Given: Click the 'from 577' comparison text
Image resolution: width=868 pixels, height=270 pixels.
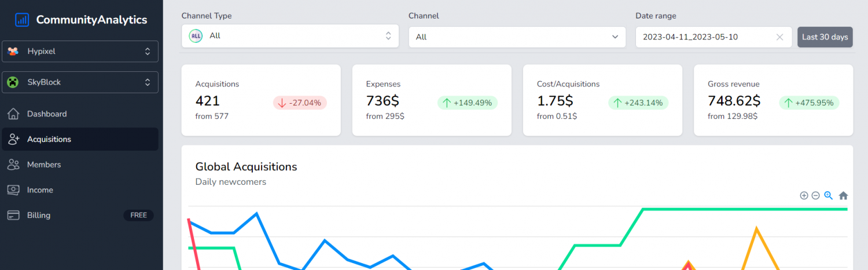Looking at the screenshot, I should click(212, 116).
